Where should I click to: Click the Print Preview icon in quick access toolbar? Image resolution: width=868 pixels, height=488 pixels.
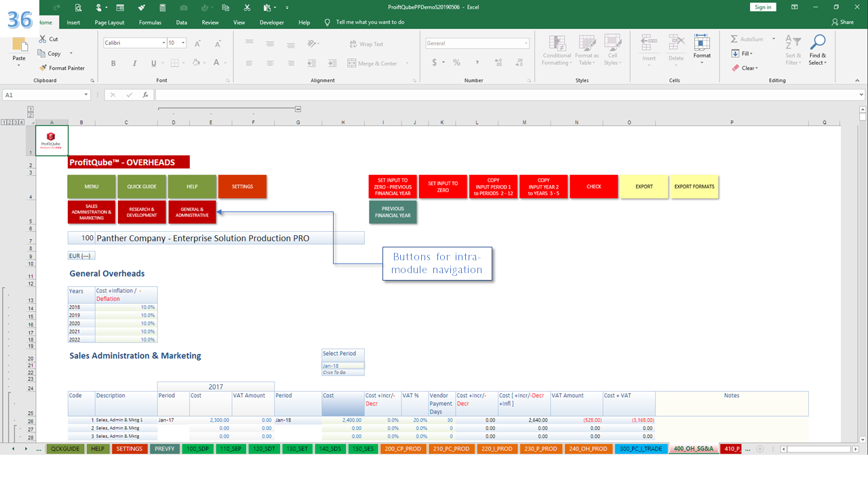pos(79,7)
